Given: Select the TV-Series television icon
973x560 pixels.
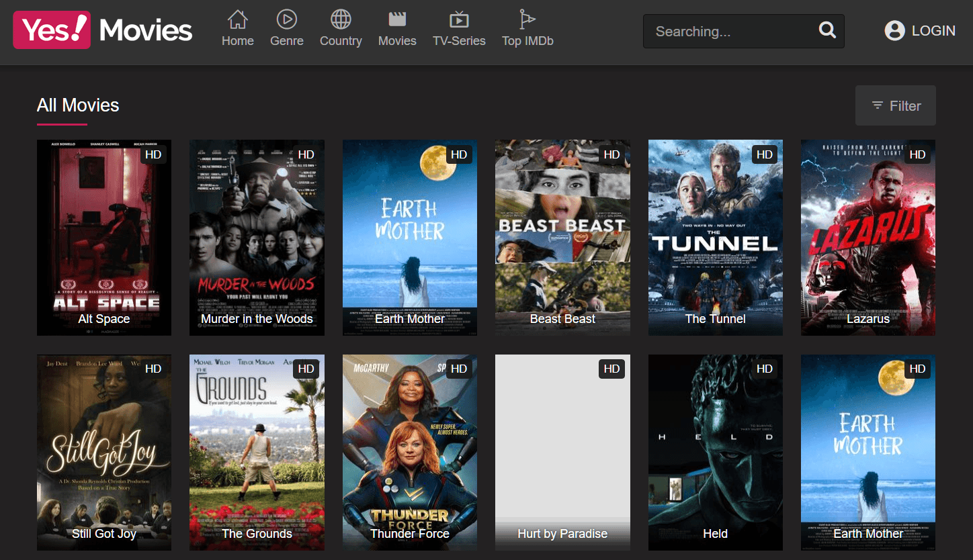Looking at the screenshot, I should point(459,19).
